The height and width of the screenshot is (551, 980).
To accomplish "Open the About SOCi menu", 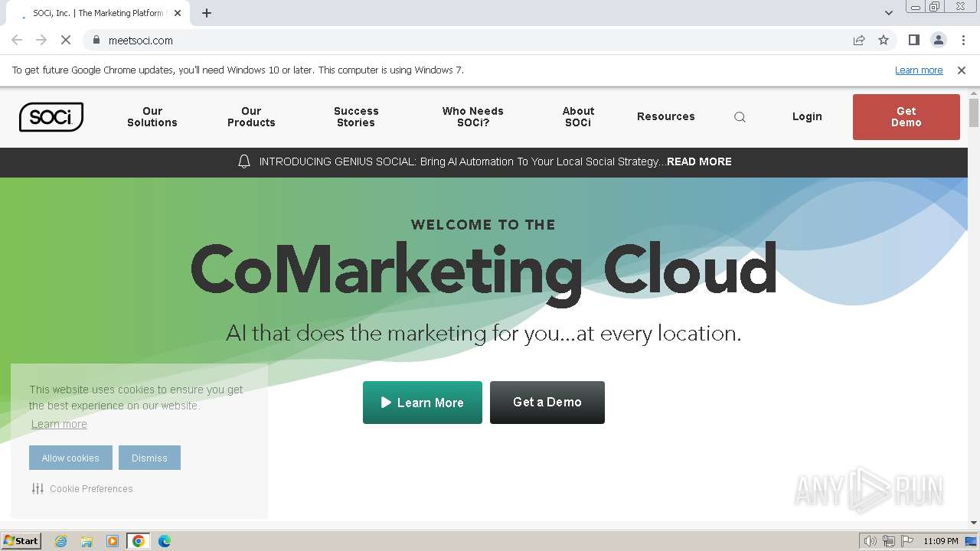I will [578, 117].
